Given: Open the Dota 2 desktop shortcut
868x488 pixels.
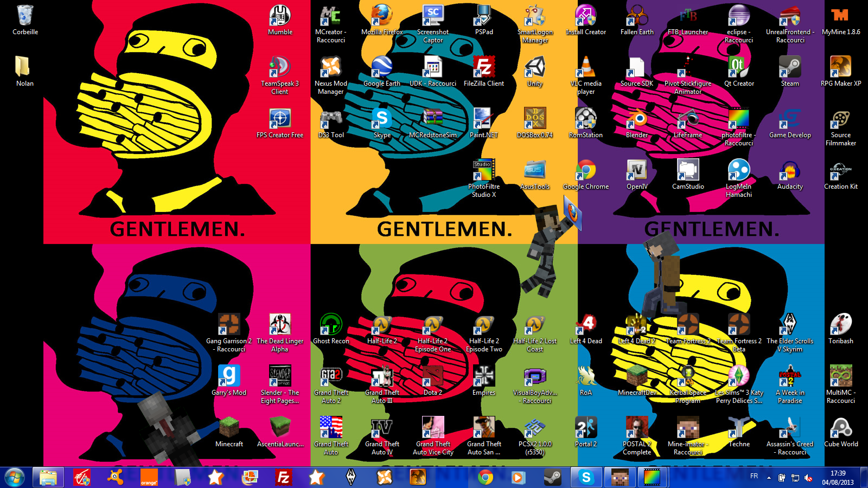Looking at the screenshot, I should pyautogui.click(x=433, y=378).
